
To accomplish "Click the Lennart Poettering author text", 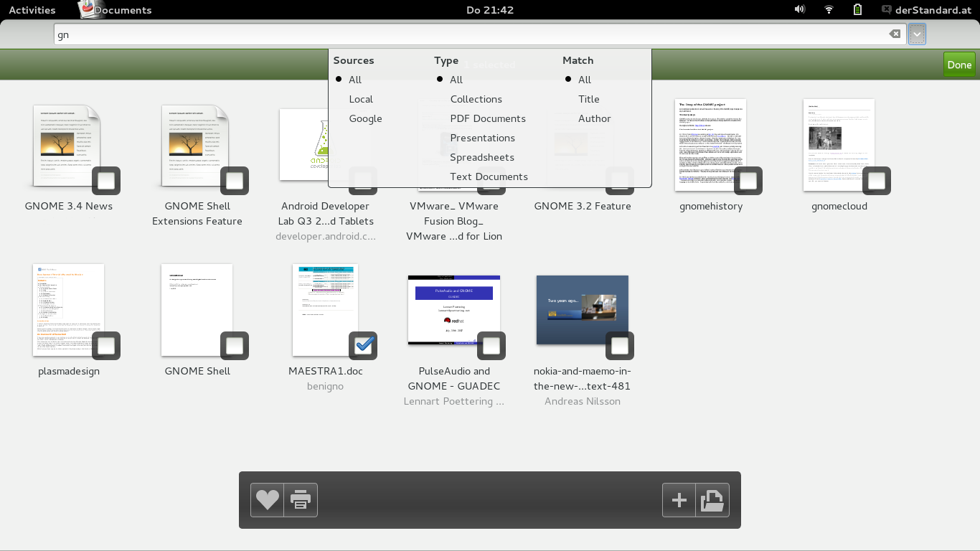I will pyautogui.click(x=454, y=401).
